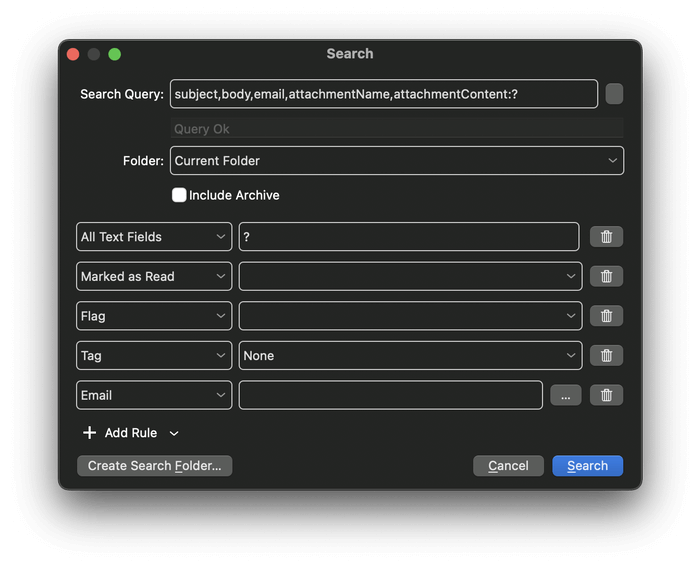700x567 pixels.
Task: Delete the Tag rule row
Action: (x=606, y=355)
